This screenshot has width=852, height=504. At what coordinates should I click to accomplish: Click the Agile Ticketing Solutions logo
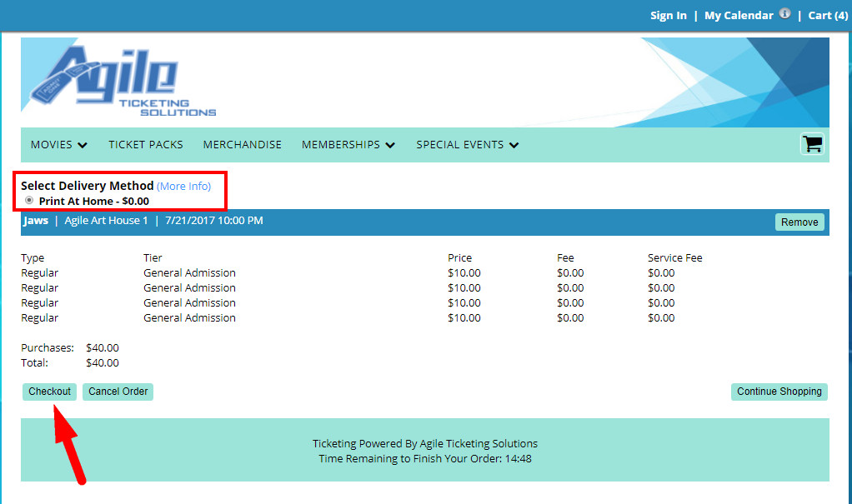tap(123, 81)
